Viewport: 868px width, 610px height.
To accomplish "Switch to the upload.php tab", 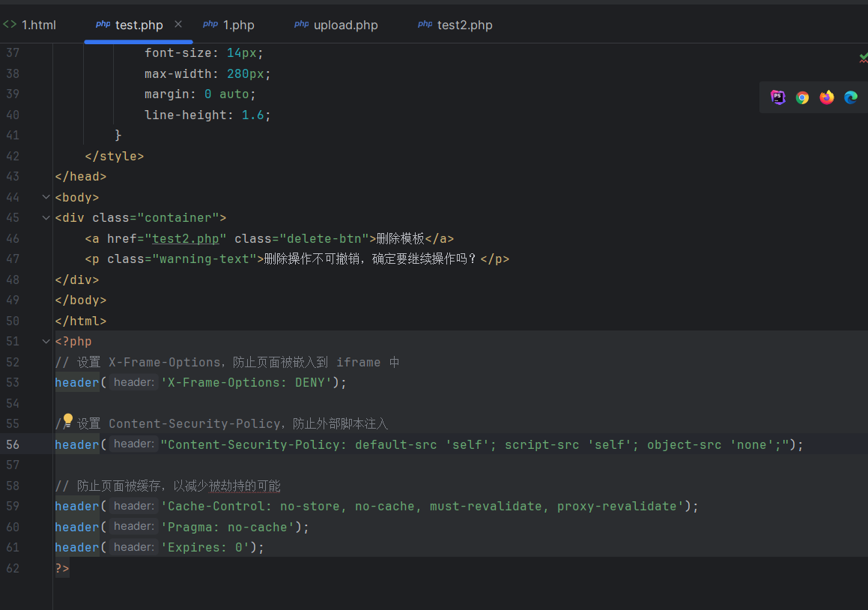I will tap(336, 25).
